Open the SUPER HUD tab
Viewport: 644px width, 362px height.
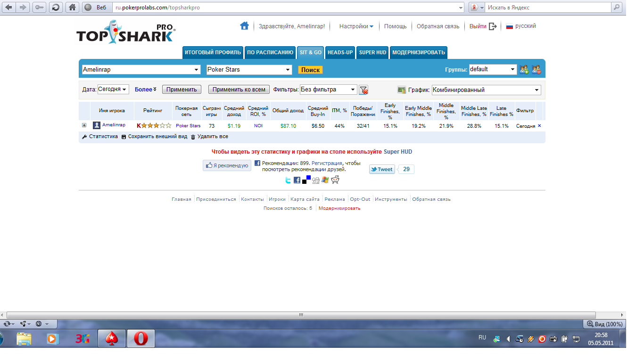[372, 52]
